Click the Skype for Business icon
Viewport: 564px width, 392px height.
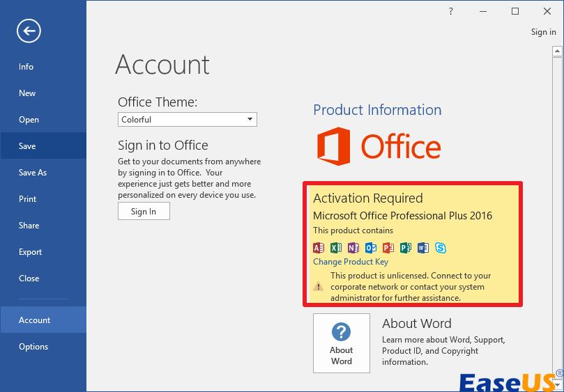click(x=441, y=248)
